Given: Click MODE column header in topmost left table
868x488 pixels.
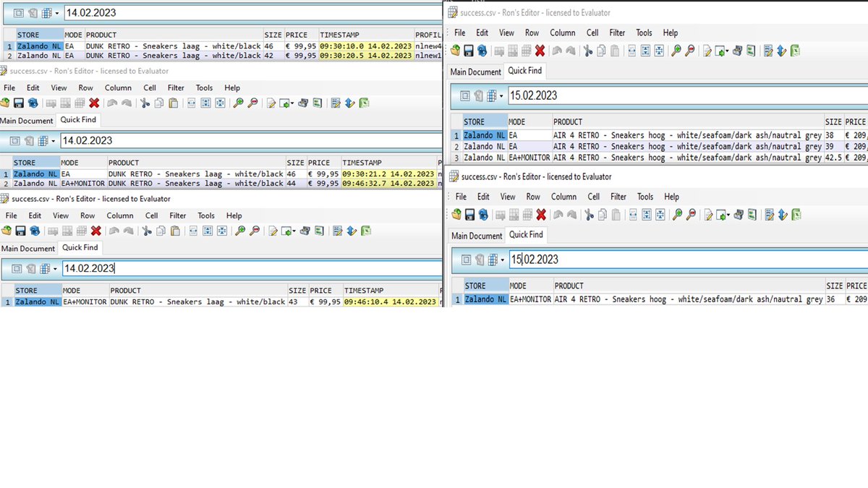Looking at the screenshot, I should pyautogui.click(x=74, y=35).
